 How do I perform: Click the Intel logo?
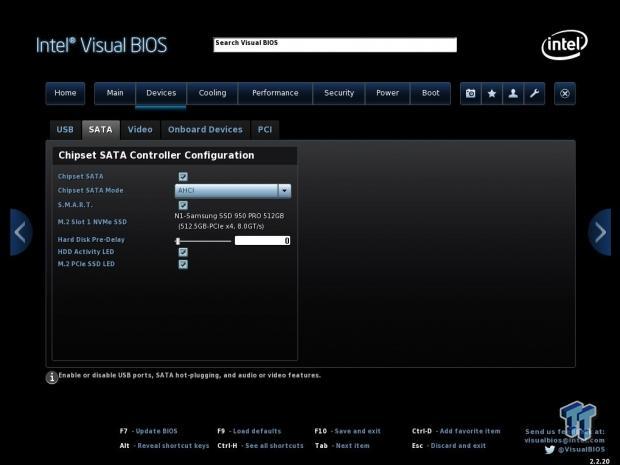(564, 45)
